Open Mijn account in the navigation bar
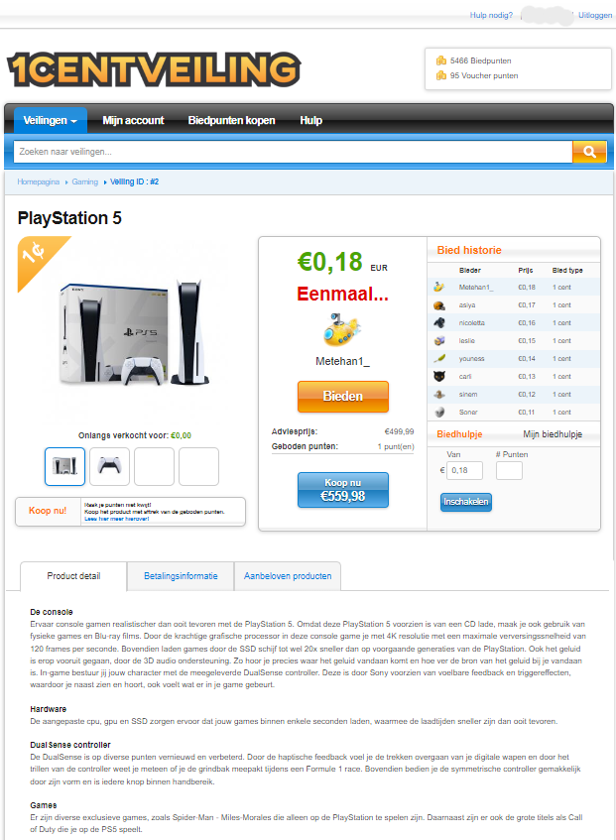 [x=133, y=120]
